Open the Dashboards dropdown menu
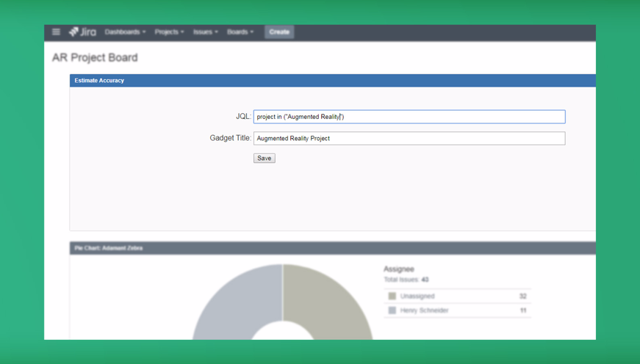Viewport: 640px width, 364px height. [125, 32]
